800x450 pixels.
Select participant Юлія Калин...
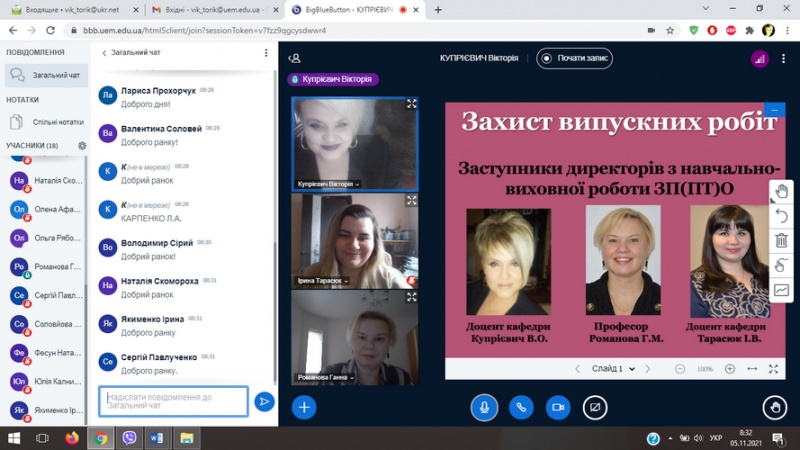coord(46,381)
